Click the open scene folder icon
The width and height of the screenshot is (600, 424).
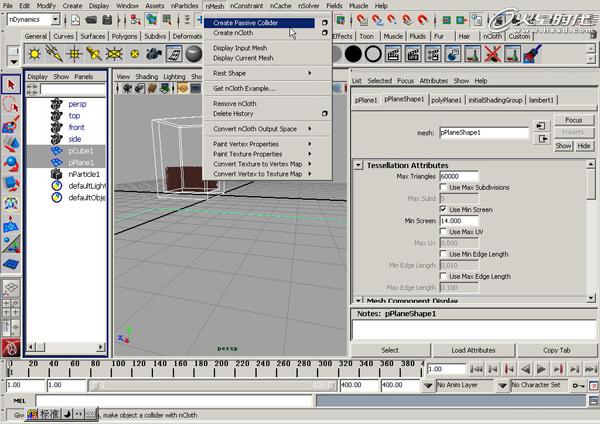(91, 20)
